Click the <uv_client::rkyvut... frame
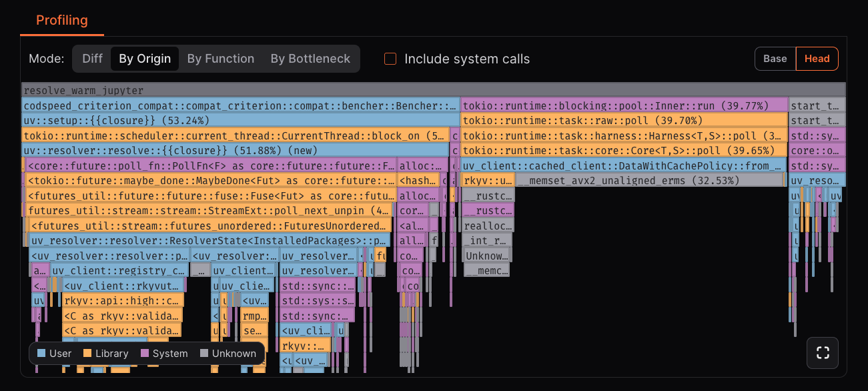868x391 pixels. pyautogui.click(x=122, y=286)
